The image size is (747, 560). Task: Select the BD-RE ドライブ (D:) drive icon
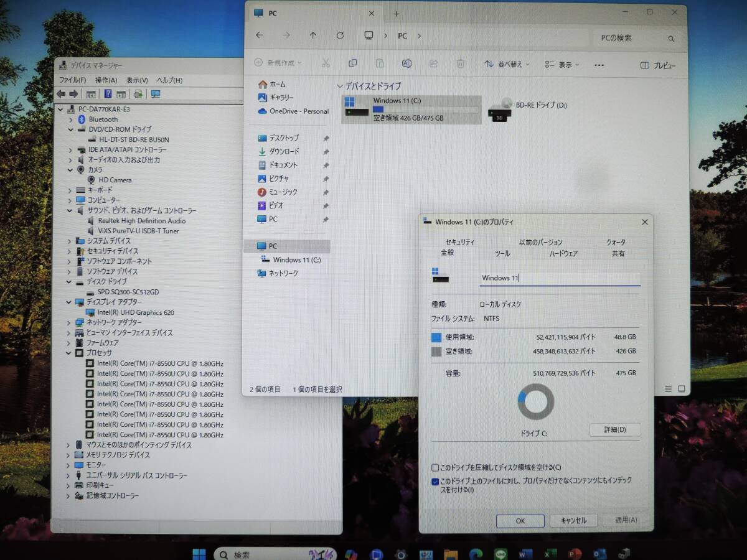click(x=500, y=110)
